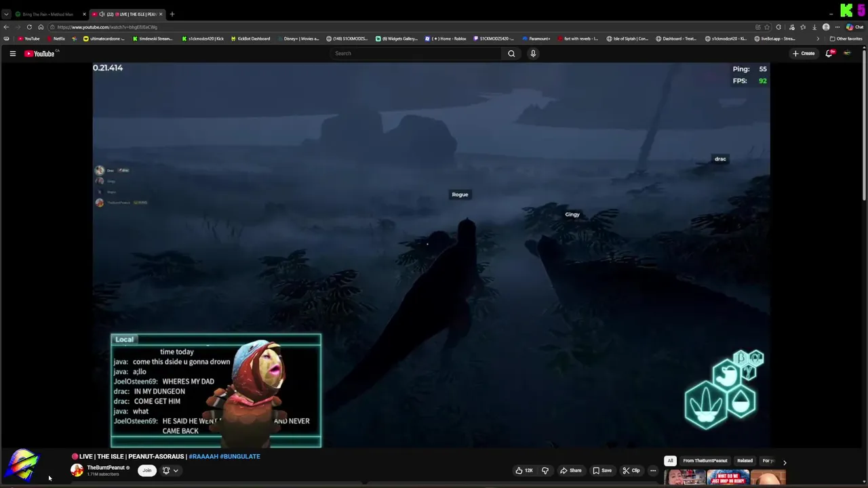Reload the current page
Image resolution: width=868 pixels, height=488 pixels.
point(29,27)
